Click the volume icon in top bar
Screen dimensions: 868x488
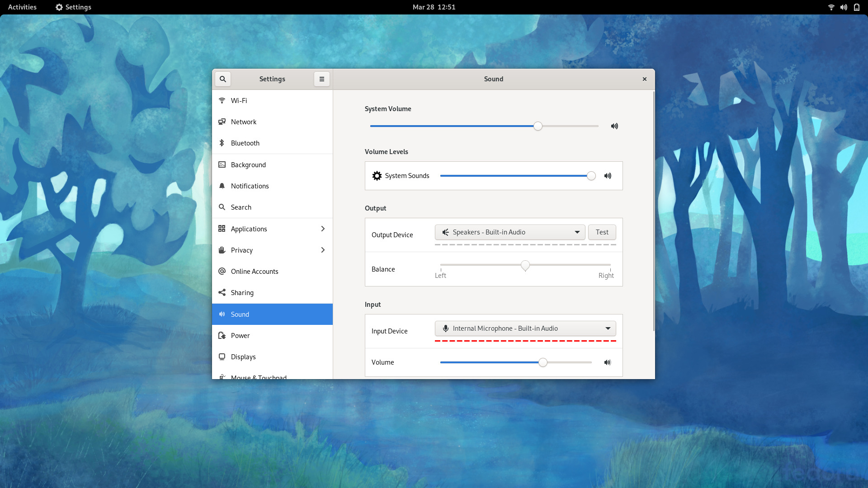[x=844, y=7]
